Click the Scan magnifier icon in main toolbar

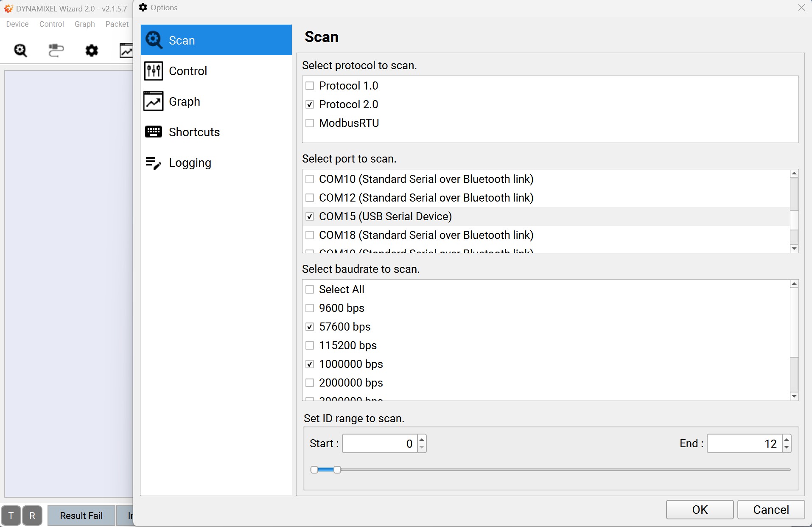(x=21, y=50)
